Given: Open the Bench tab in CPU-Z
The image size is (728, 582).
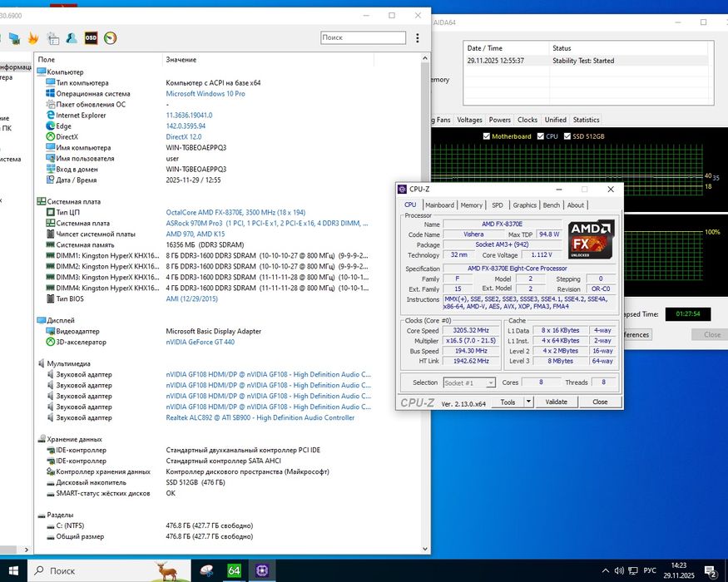Looking at the screenshot, I should point(551,205).
